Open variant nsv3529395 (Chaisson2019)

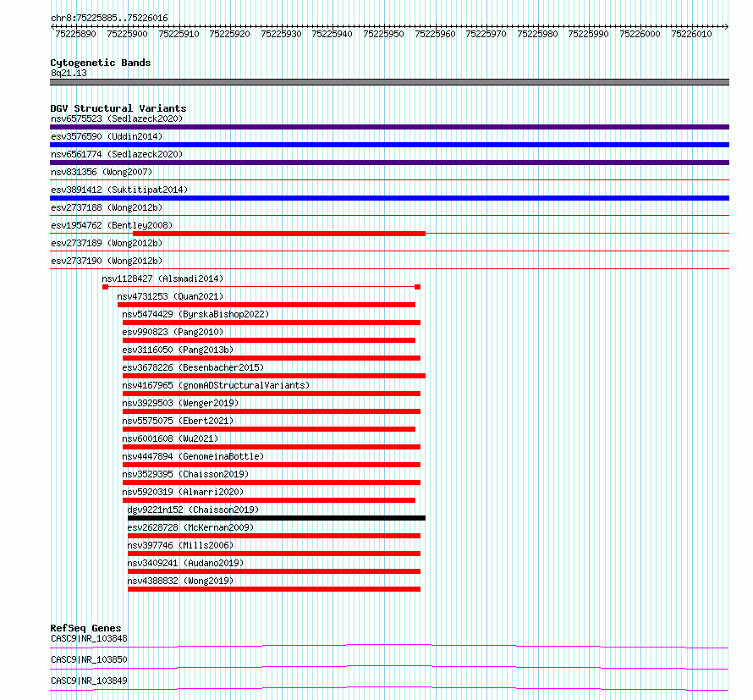tap(185, 474)
